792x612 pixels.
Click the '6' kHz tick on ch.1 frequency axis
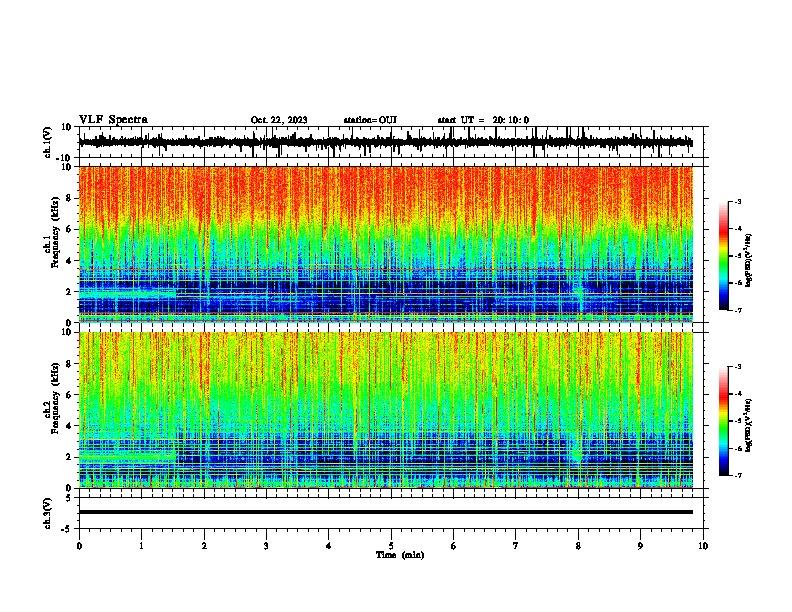pos(70,229)
